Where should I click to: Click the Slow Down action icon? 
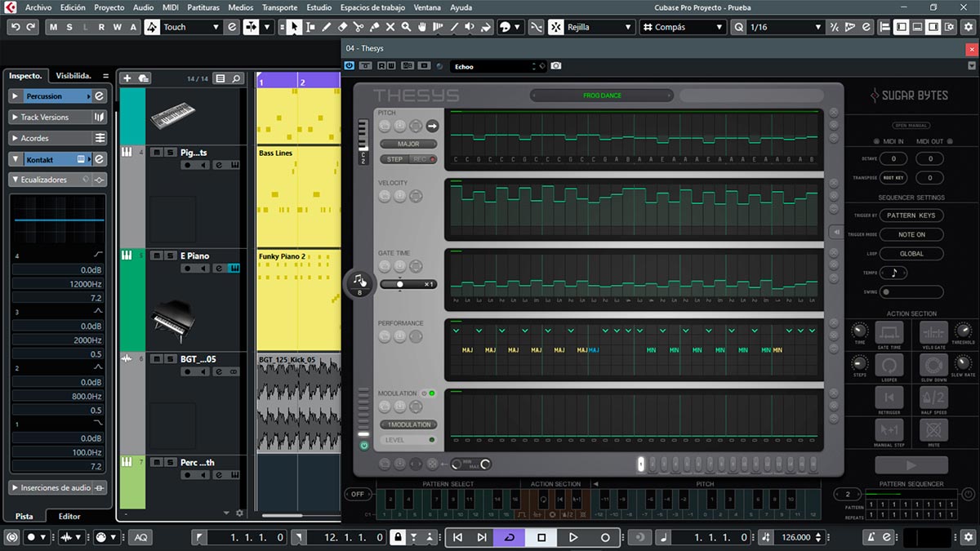pos(933,364)
